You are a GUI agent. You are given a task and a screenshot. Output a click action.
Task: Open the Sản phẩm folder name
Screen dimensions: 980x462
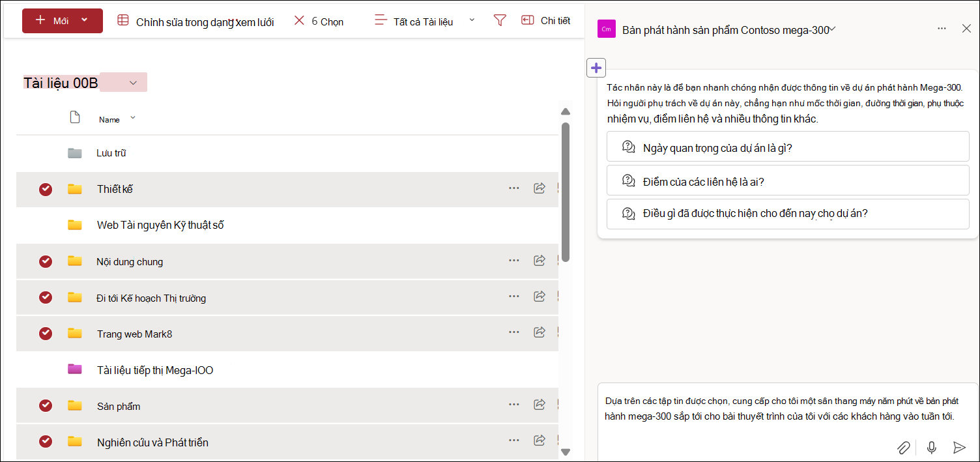119,407
